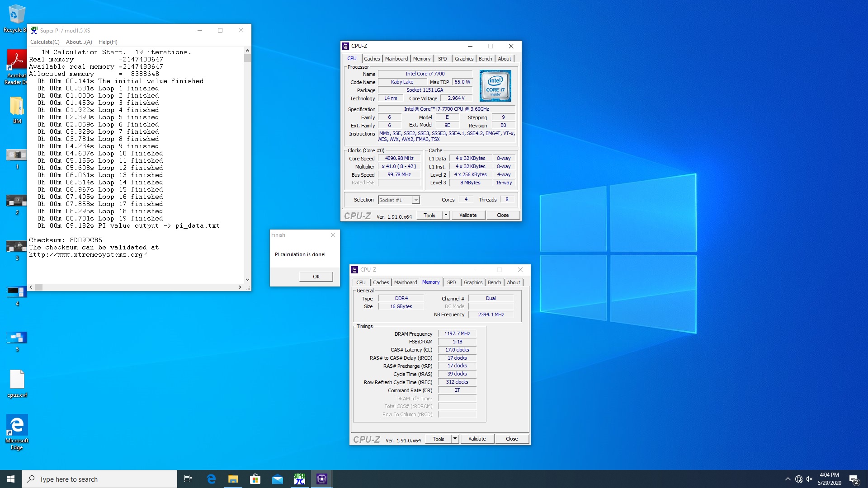The image size is (868, 488).
Task: Switch to Super PI in taskbar
Action: [x=299, y=479]
